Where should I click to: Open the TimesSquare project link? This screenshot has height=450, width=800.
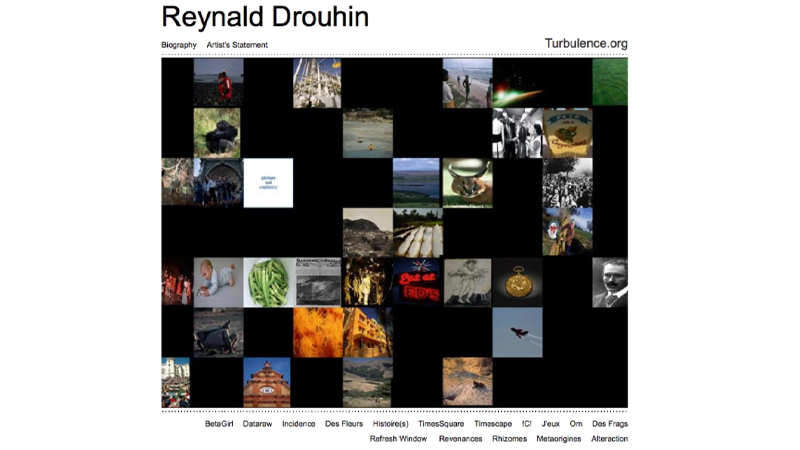click(441, 423)
